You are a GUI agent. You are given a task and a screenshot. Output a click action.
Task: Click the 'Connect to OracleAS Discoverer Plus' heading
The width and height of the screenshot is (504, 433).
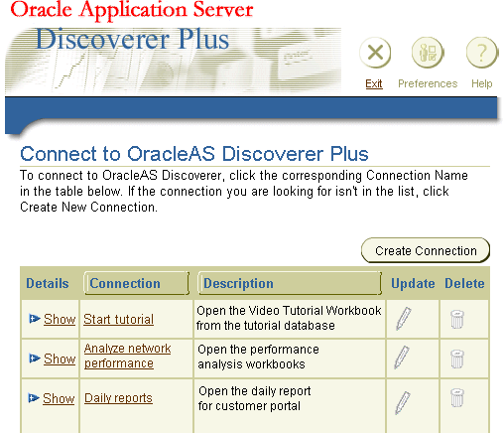(x=194, y=154)
